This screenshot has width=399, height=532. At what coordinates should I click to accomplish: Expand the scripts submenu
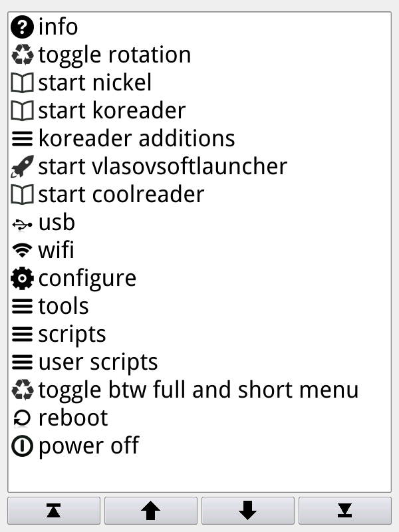point(72,334)
